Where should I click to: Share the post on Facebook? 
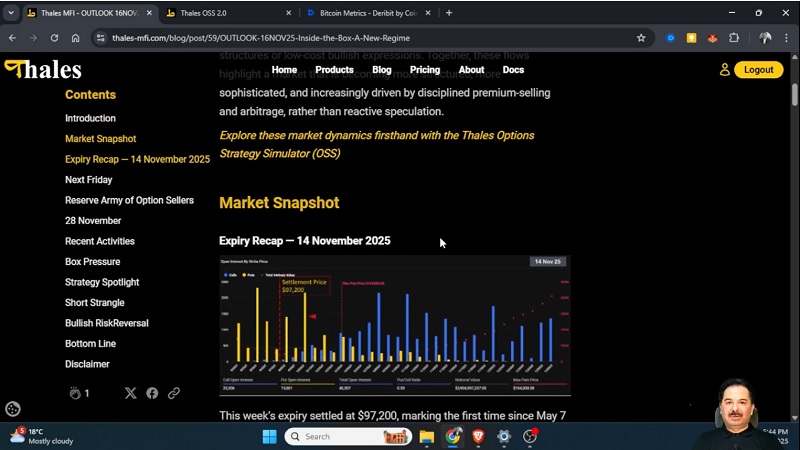click(152, 393)
